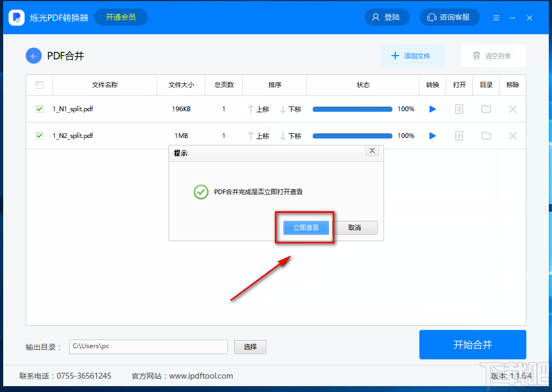Remove 1_N1_split.pdf with X icon
Viewport: 552px width, 392px height.
pyautogui.click(x=513, y=109)
